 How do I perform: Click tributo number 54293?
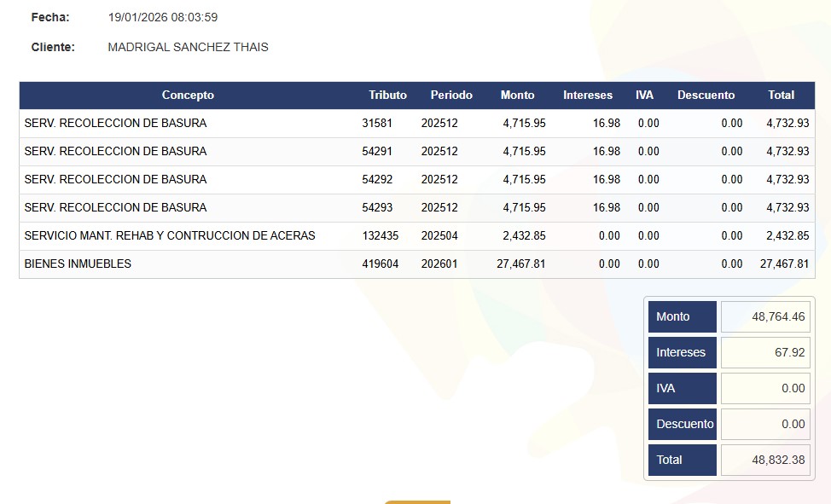click(x=377, y=208)
